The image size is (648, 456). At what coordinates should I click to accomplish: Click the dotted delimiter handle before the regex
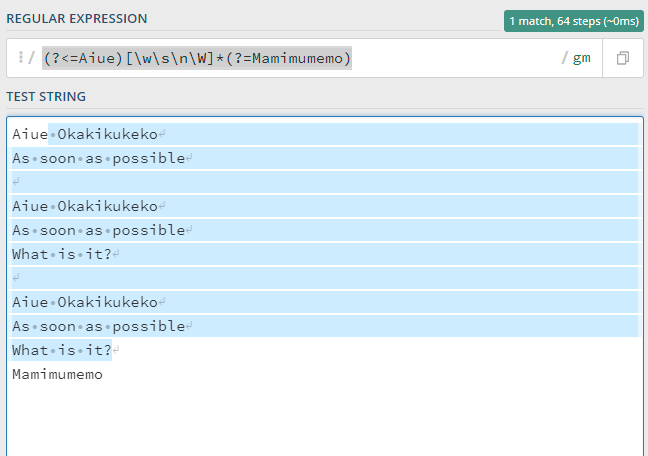20,57
